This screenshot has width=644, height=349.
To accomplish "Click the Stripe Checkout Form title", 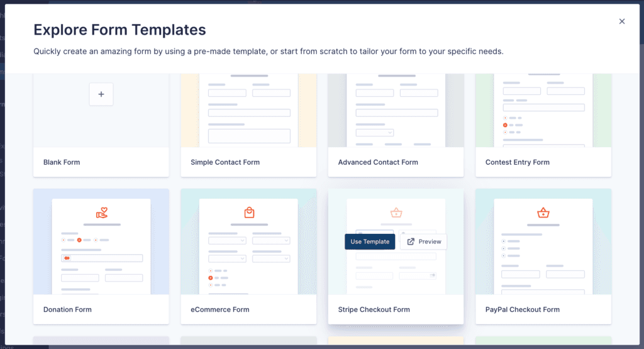I will coord(374,309).
